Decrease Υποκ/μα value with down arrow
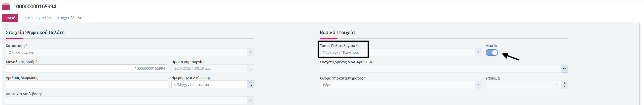This screenshot has width=644, height=105. point(565,87)
